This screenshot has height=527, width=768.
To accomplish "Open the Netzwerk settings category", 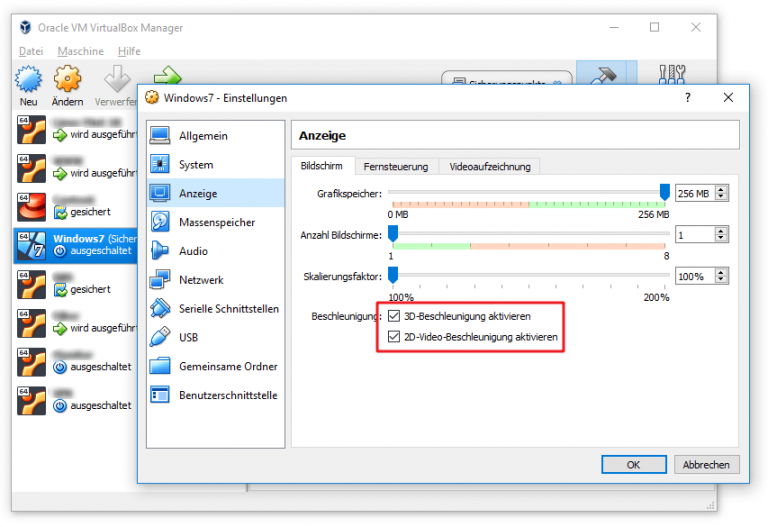I will pos(216,280).
